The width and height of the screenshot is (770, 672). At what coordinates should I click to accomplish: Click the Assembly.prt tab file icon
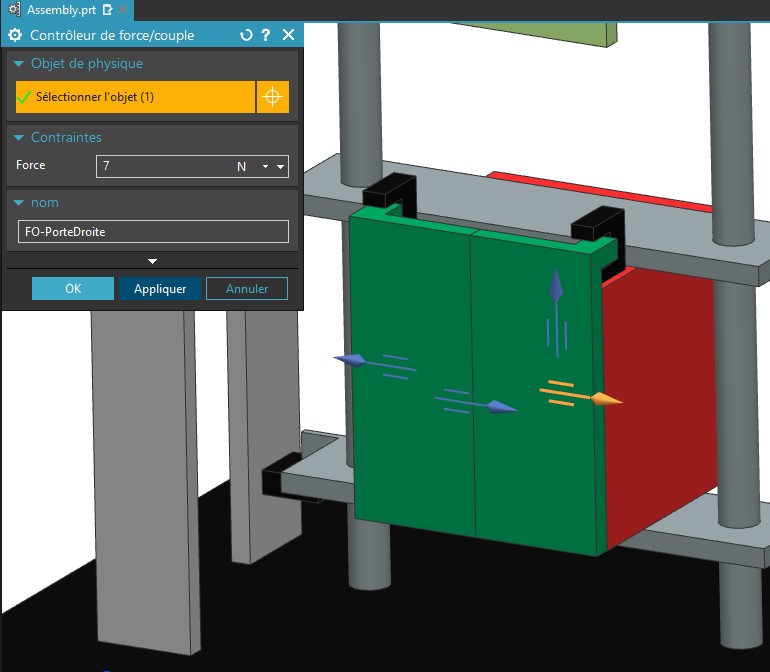coord(15,9)
